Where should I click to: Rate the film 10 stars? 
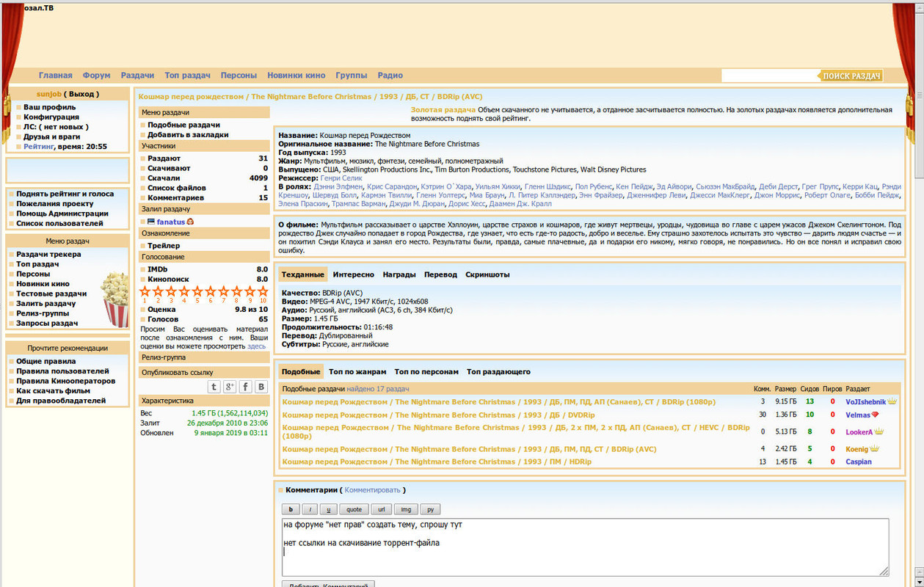click(263, 291)
